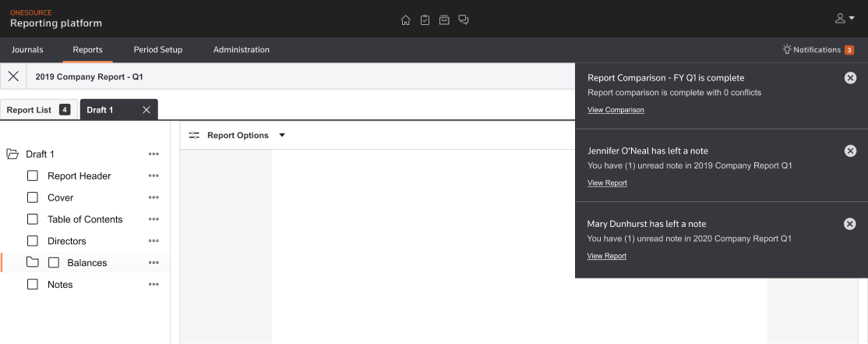Image resolution: width=868 pixels, height=344 pixels.
Task: Tick the Table of Contents checkbox
Action: [33, 219]
